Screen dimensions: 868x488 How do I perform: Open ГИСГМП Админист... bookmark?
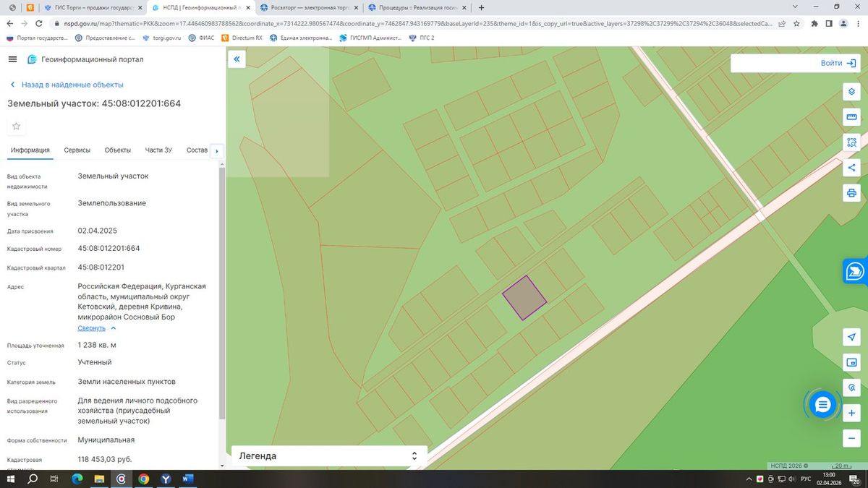tap(370, 38)
